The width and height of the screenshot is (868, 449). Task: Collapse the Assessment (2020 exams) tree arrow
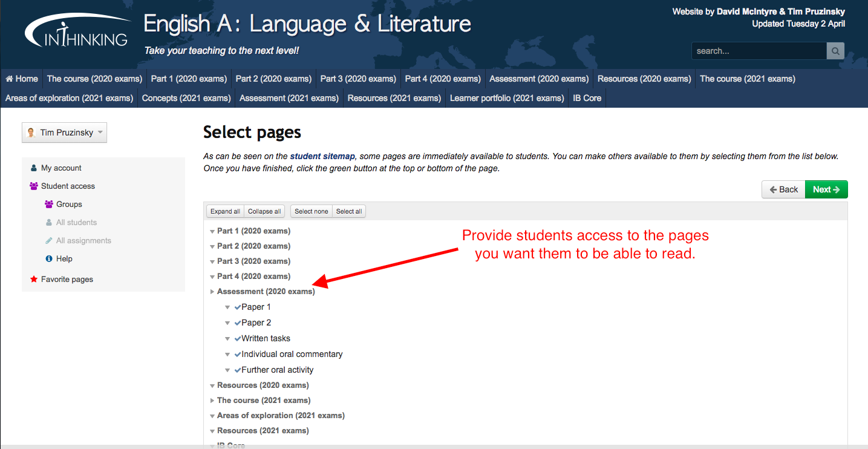tap(212, 292)
